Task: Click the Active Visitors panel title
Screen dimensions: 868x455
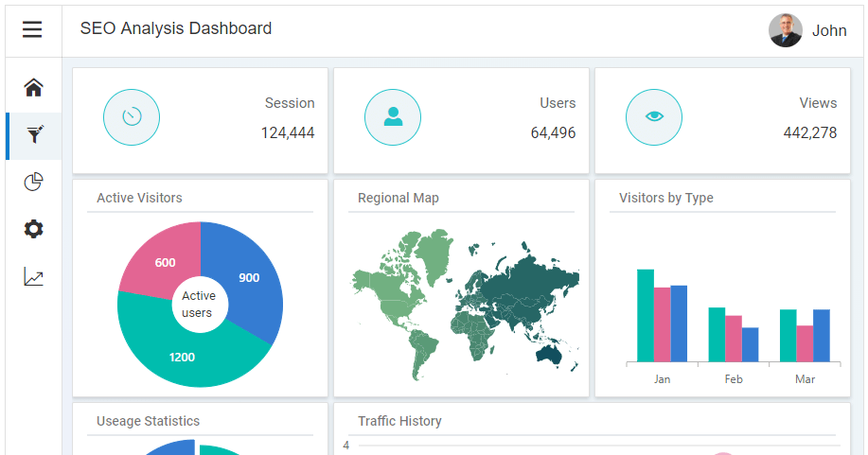Action: (139, 198)
